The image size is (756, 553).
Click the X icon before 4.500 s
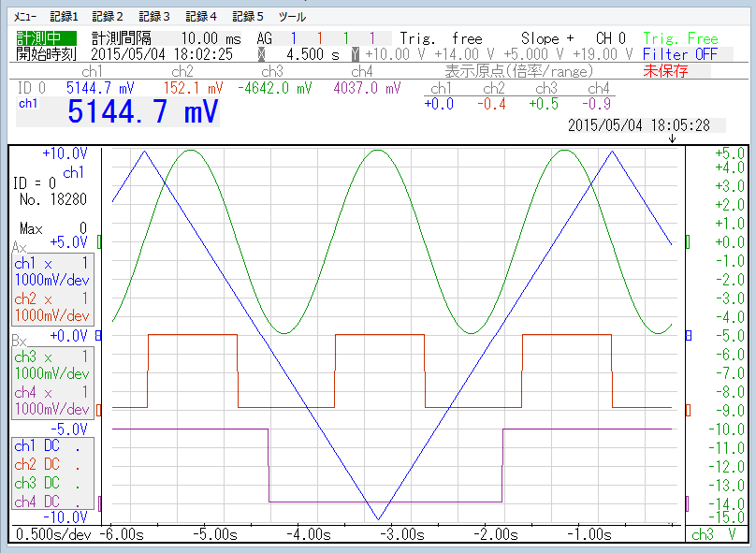click(x=261, y=54)
